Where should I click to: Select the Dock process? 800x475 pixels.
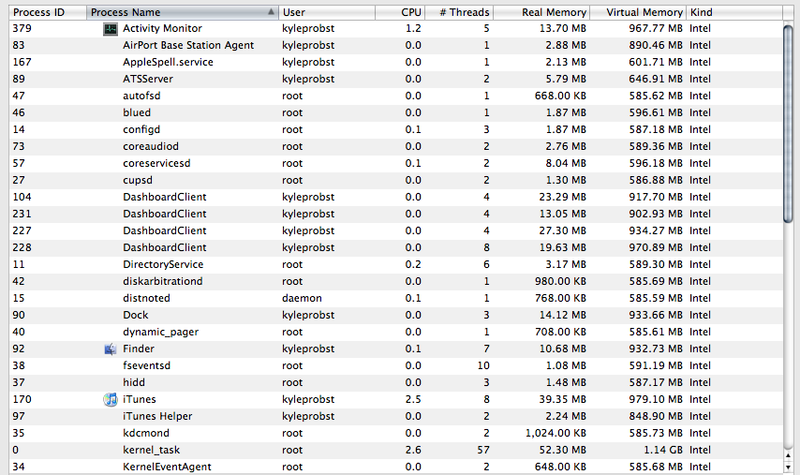(395, 315)
